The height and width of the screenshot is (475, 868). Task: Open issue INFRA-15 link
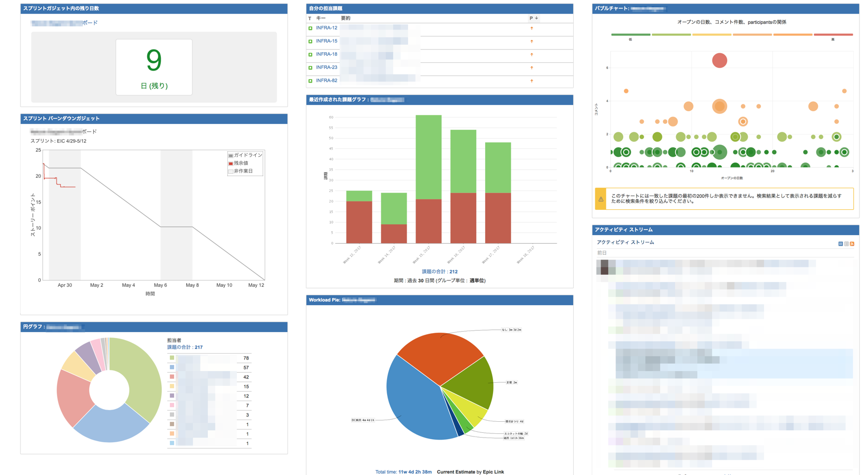click(326, 41)
